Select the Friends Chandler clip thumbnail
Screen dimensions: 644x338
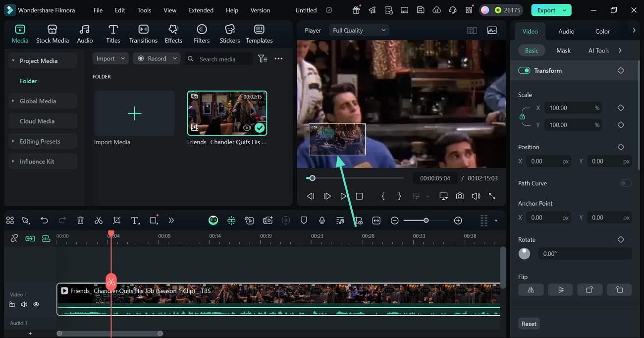coord(227,113)
